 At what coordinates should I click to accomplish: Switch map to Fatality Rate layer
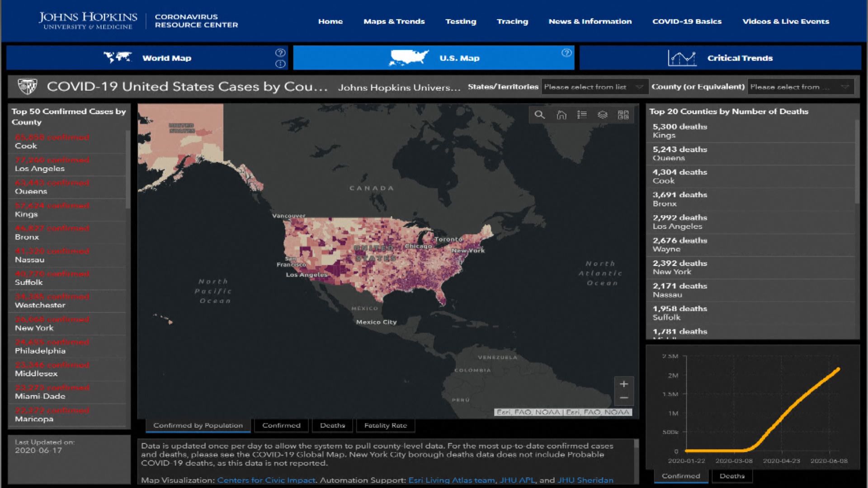click(385, 425)
